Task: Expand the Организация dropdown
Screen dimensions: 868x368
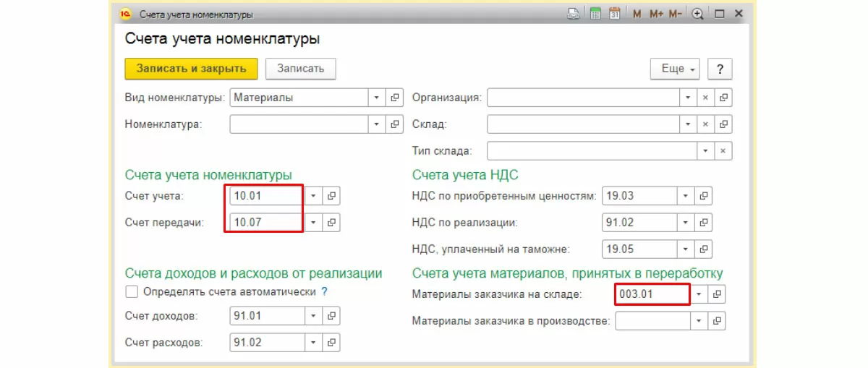Action: [689, 98]
